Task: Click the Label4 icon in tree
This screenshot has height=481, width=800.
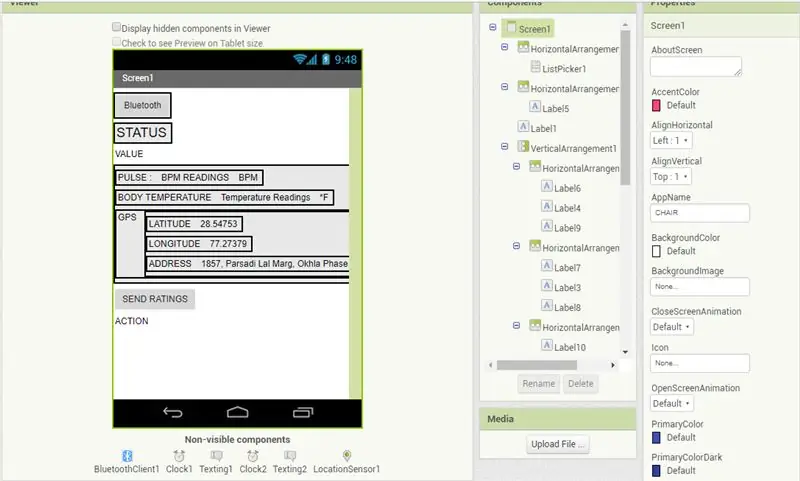Action: 547,206
